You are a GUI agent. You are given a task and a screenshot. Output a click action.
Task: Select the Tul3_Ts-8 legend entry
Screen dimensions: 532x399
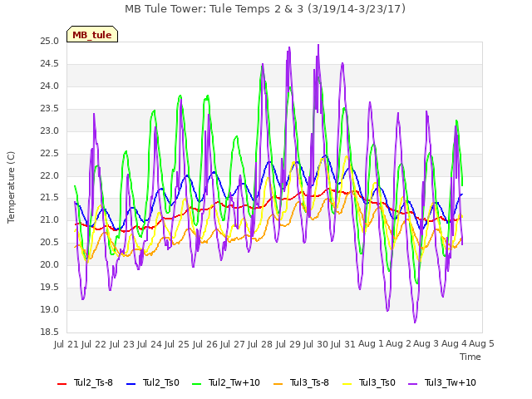301,383
